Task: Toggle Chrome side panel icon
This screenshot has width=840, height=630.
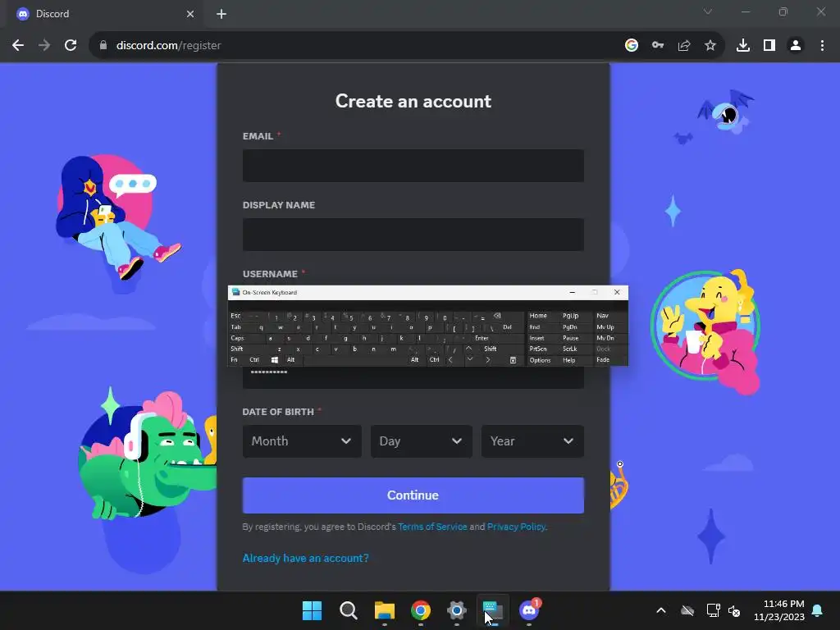Action: point(769,46)
